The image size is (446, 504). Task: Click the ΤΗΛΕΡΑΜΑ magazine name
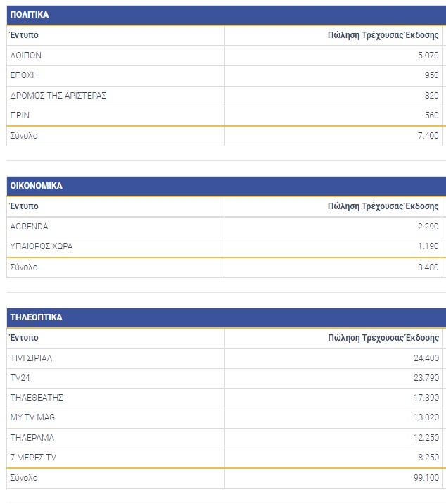[x=32, y=438]
